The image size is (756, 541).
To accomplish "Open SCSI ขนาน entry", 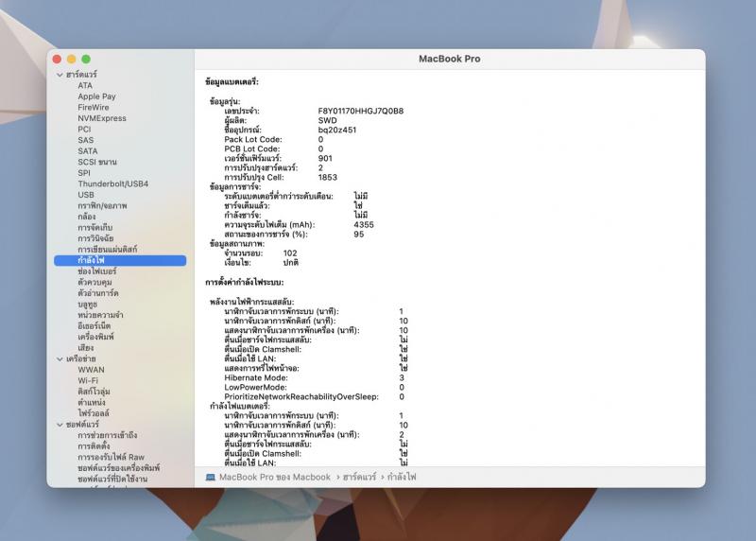I will (97, 162).
